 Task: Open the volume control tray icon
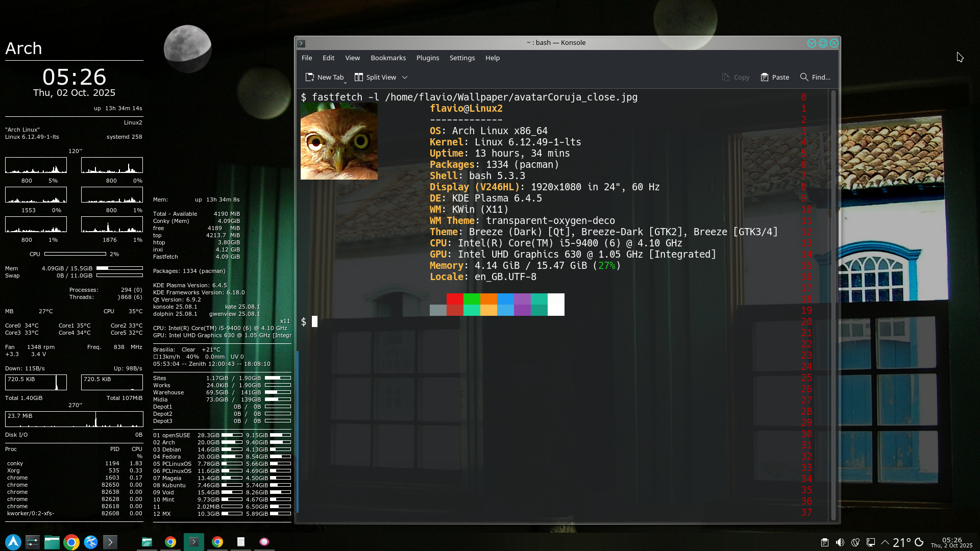(840, 542)
